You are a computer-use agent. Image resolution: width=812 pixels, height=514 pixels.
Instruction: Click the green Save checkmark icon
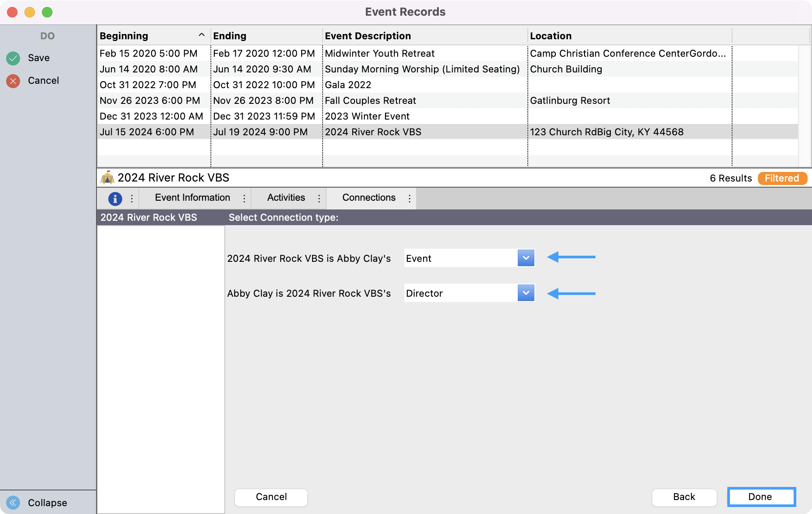13,58
